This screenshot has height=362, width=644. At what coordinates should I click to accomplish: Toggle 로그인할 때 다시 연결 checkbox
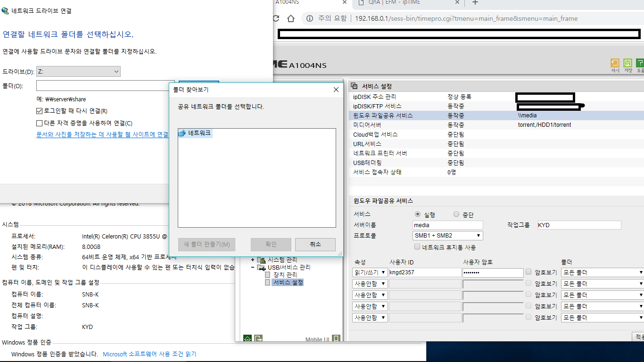(x=40, y=111)
